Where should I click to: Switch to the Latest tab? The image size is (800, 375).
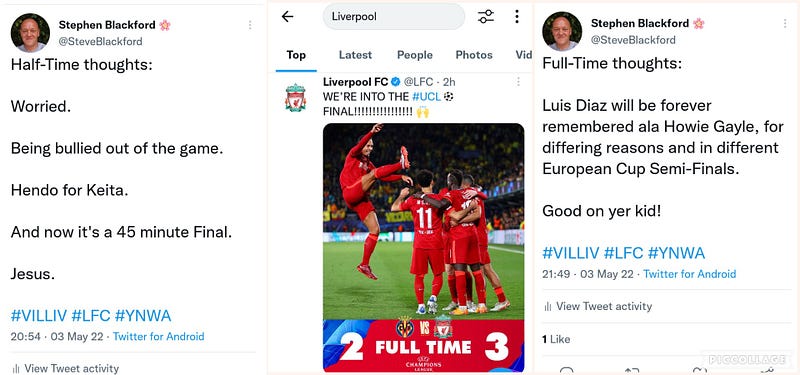coord(355,55)
